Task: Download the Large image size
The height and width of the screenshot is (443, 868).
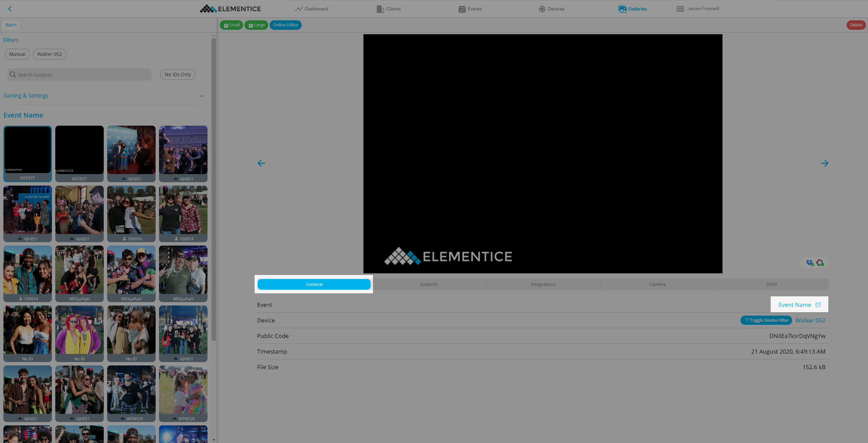Action: 256,25
